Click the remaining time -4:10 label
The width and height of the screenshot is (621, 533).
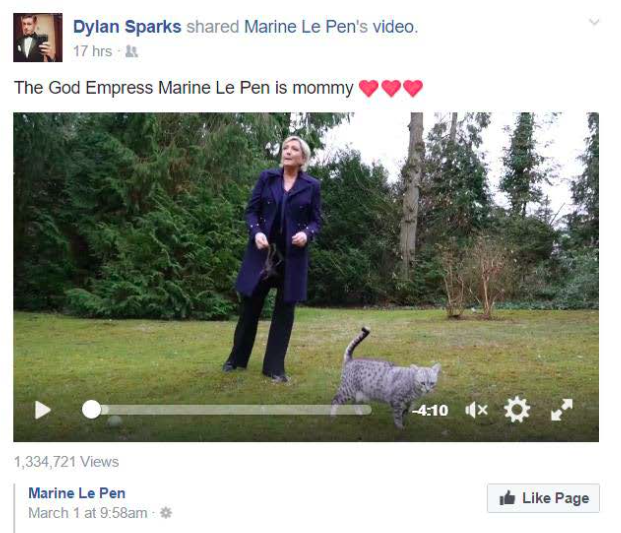point(430,410)
